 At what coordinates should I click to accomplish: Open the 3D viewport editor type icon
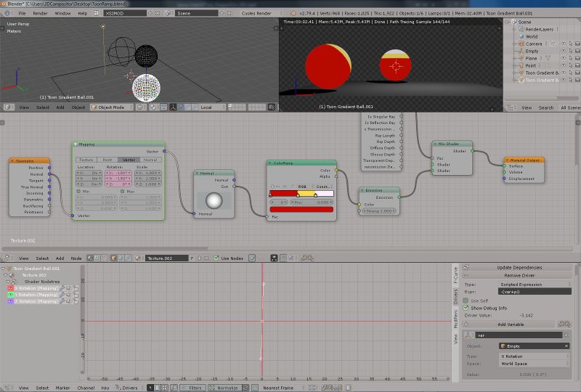pos(7,107)
